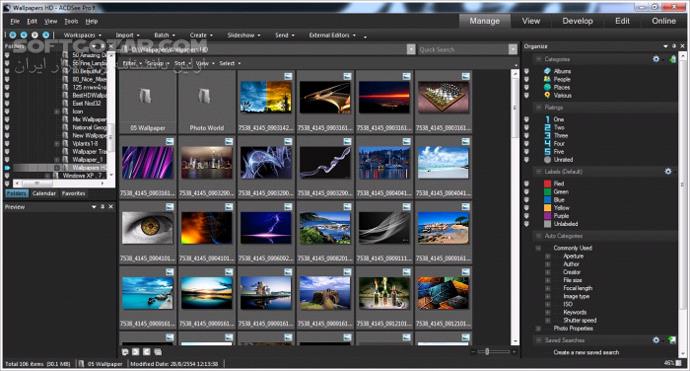
Task: Toggle Easy-Select marker next to People
Action: [527, 79]
